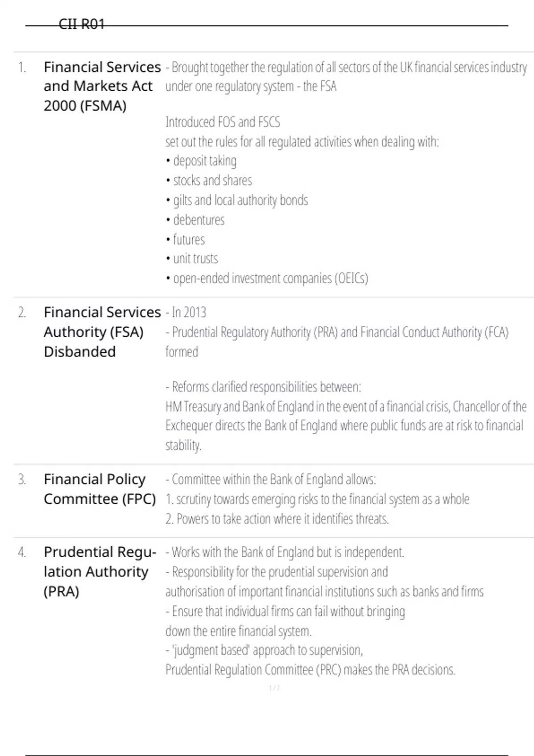Click the item number 3 marker
Screen dimensions: 534x756
[22, 480]
